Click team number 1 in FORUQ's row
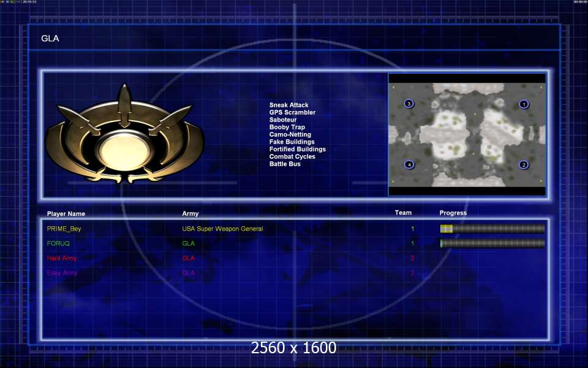This screenshot has width=588, height=368. [x=412, y=243]
